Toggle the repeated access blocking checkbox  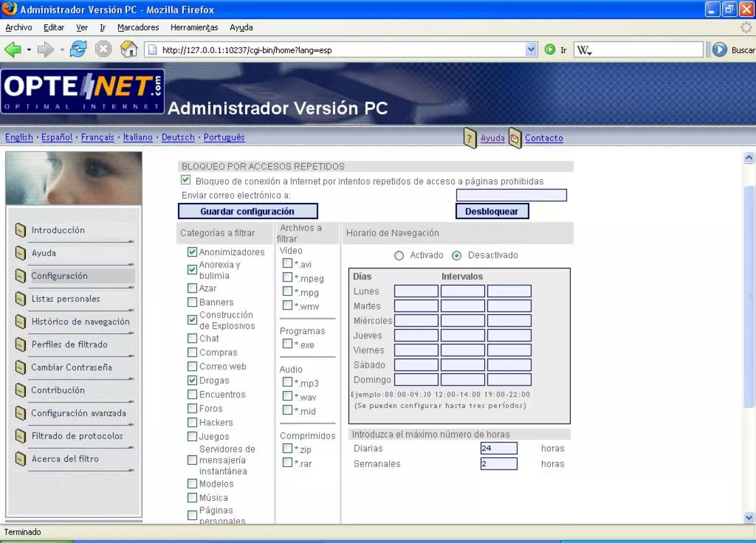click(x=185, y=180)
